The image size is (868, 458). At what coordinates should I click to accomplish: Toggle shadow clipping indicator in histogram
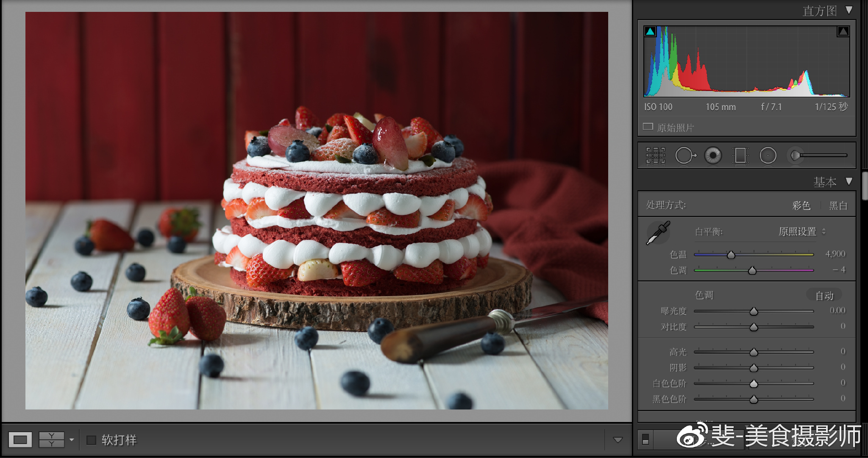point(650,31)
